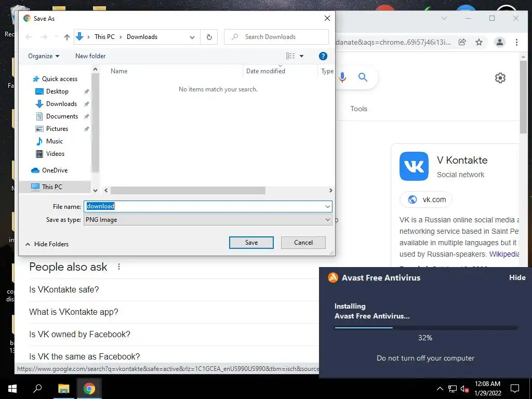Open Google quick settings gear
Viewport: 532px width, 399px height.
[x=500, y=78]
